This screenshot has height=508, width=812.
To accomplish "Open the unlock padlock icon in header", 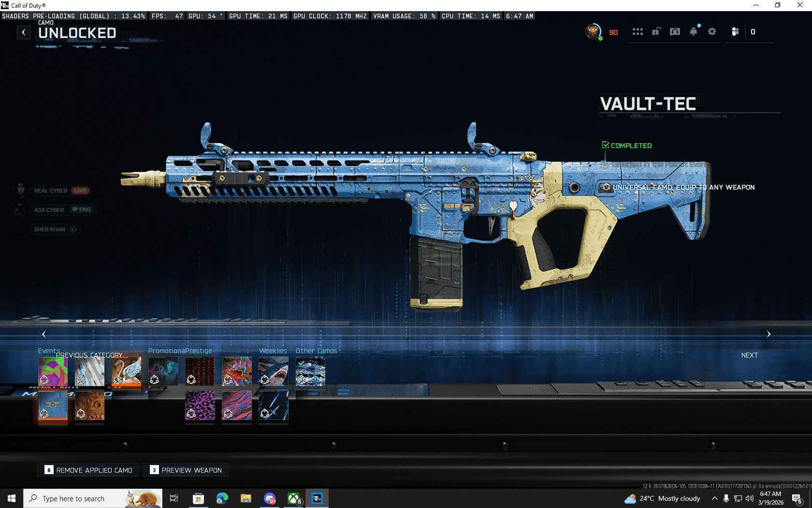I will [x=656, y=31].
